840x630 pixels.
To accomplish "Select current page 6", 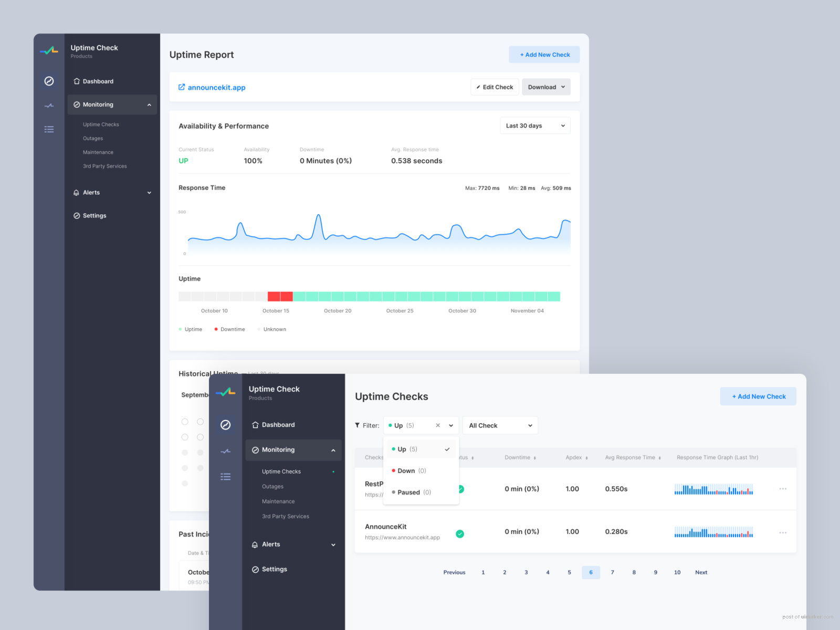I will point(591,572).
